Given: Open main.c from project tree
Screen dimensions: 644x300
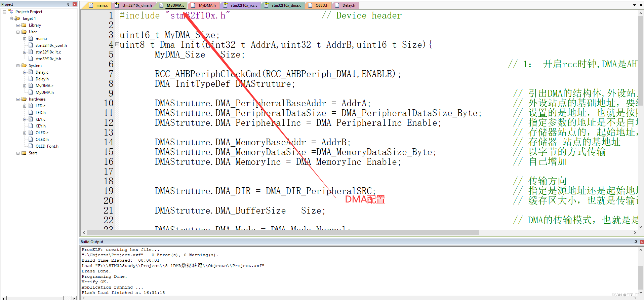Looking at the screenshot, I should (41, 39).
